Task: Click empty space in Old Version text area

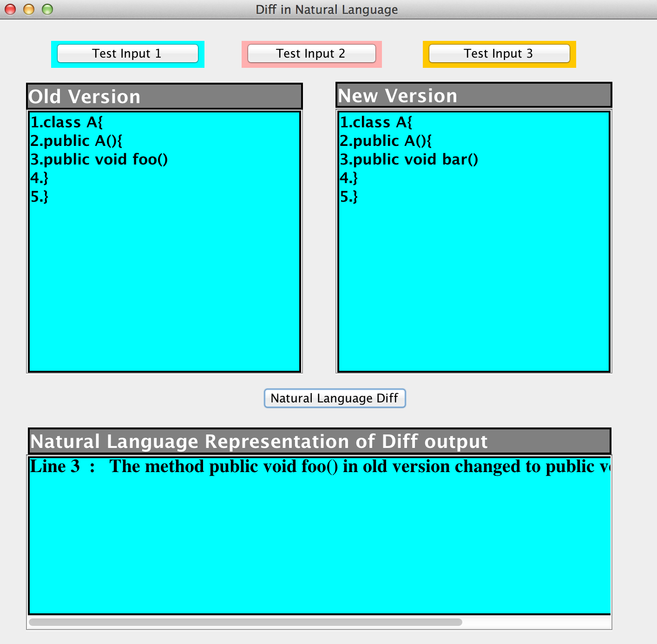Action: 164,288
